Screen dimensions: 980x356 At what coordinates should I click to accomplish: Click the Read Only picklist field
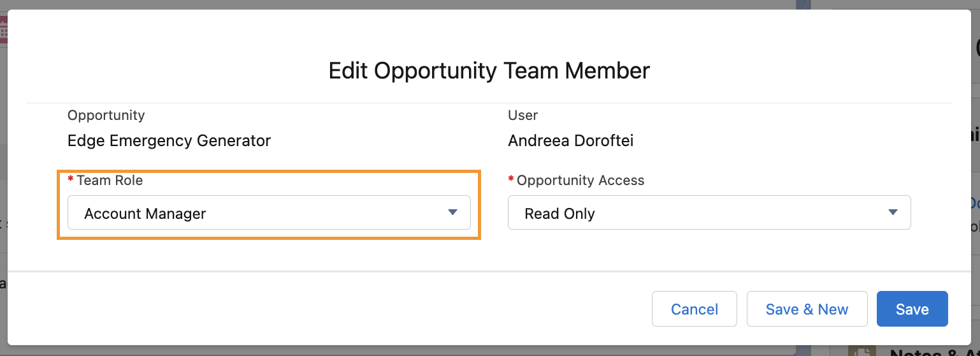(x=709, y=212)
